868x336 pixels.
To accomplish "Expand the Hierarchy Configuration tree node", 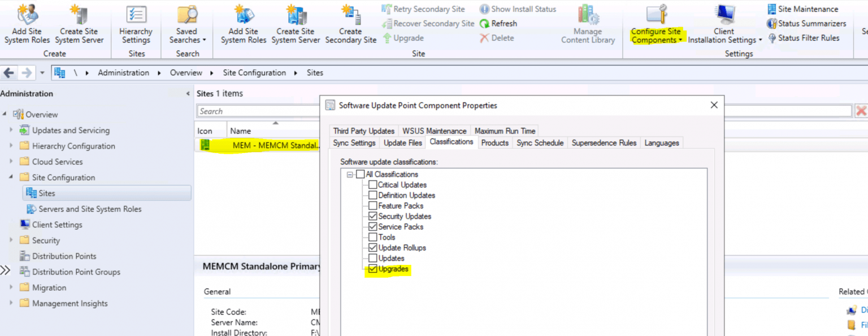I will coord(11,146).
